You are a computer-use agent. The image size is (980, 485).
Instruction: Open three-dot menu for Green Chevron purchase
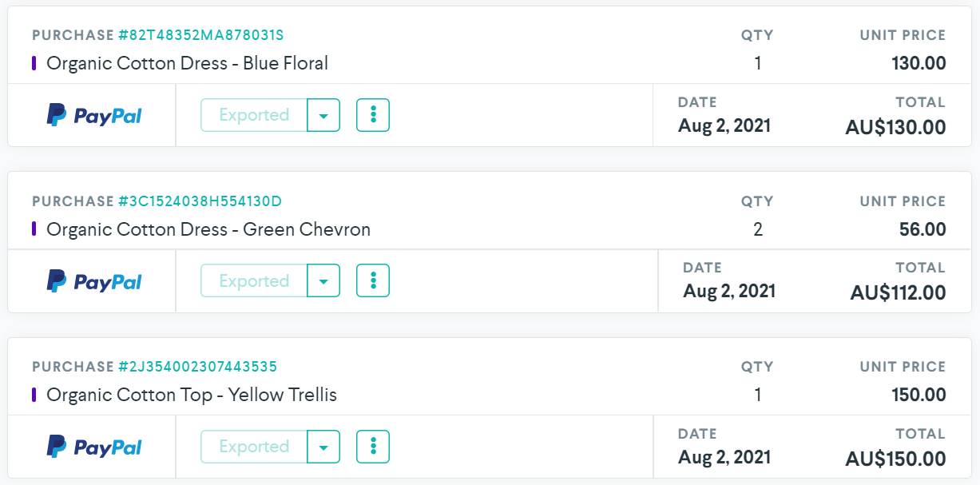click(373, 281)
